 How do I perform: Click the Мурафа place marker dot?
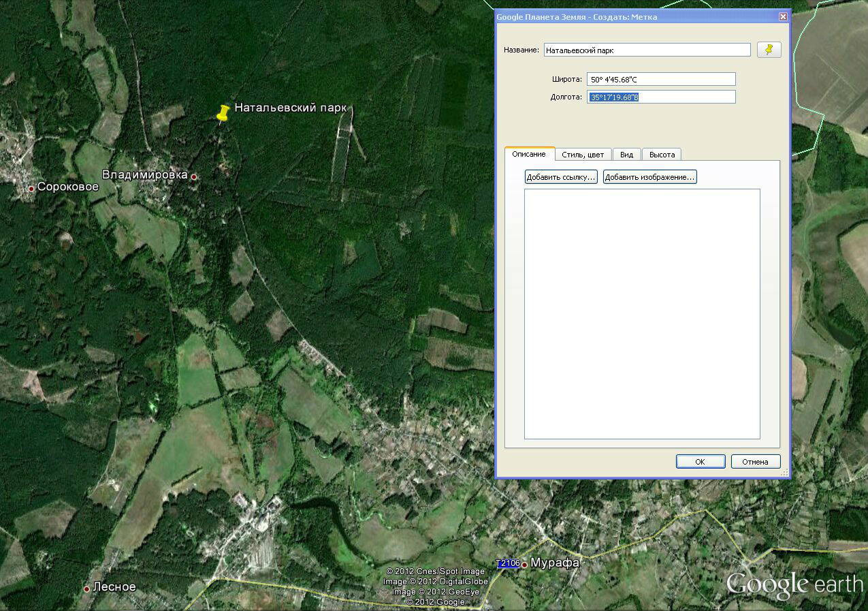[524, 564]
